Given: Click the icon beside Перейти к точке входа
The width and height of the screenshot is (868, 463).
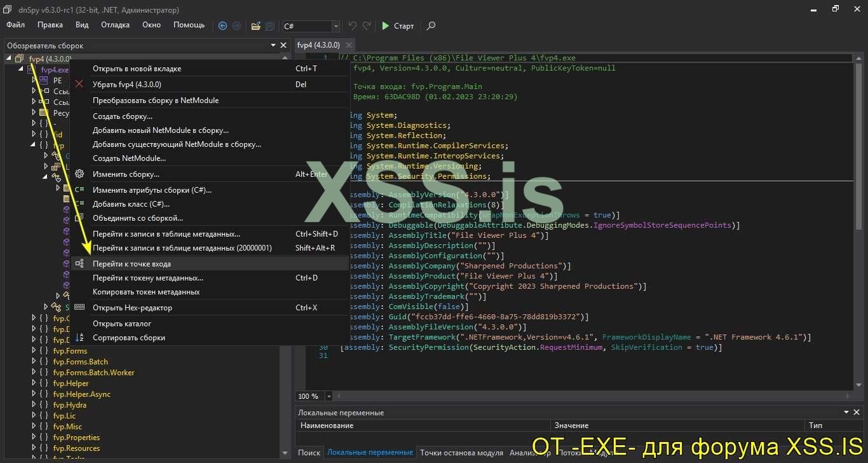Looking at the screenshot, I should (x=79, y=263).
